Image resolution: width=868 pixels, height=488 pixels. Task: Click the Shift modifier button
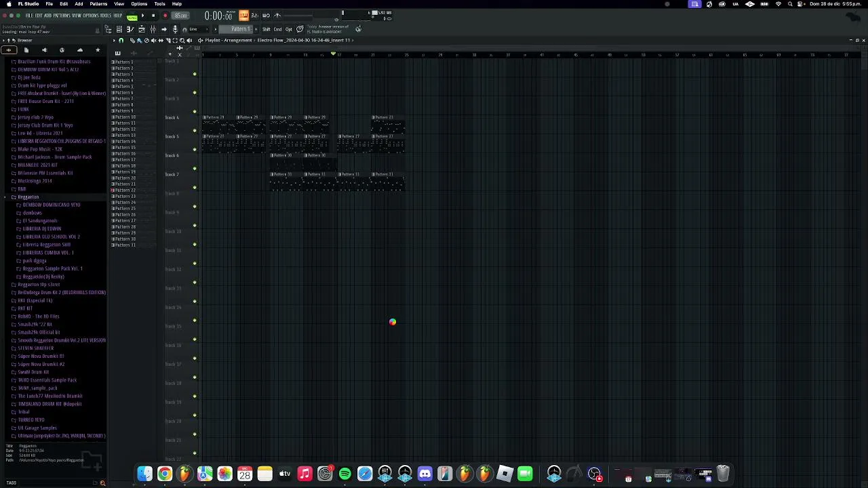[267, 29]
